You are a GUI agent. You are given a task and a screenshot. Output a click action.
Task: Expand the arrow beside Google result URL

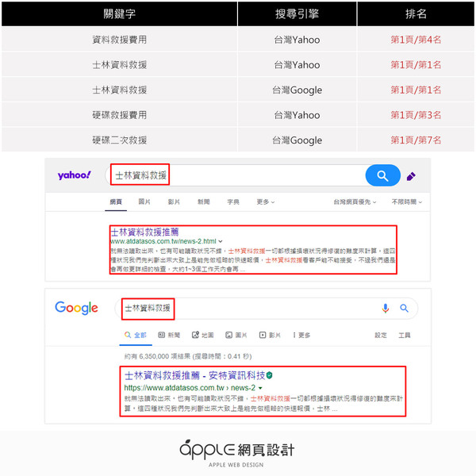tap(260, 388)
